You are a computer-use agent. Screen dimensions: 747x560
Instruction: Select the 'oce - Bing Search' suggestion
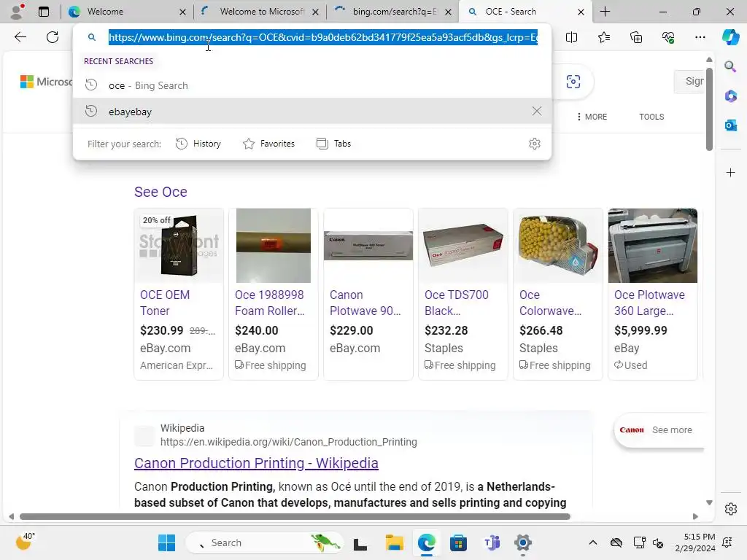pyautogui.click(x=312, y=85)
